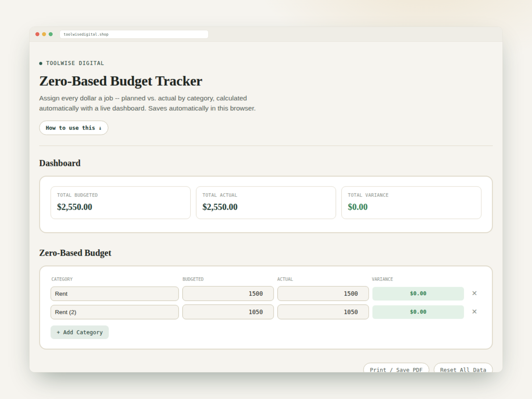Image resolution: width=532 pixels, height=399 pixels.
Task: Click the VARIANCE column header
Action: tap(382, 279)
